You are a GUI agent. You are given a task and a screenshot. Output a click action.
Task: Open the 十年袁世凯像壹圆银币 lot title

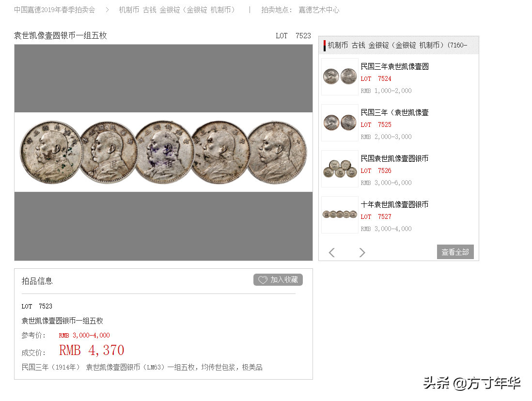(x=394, y=204)
